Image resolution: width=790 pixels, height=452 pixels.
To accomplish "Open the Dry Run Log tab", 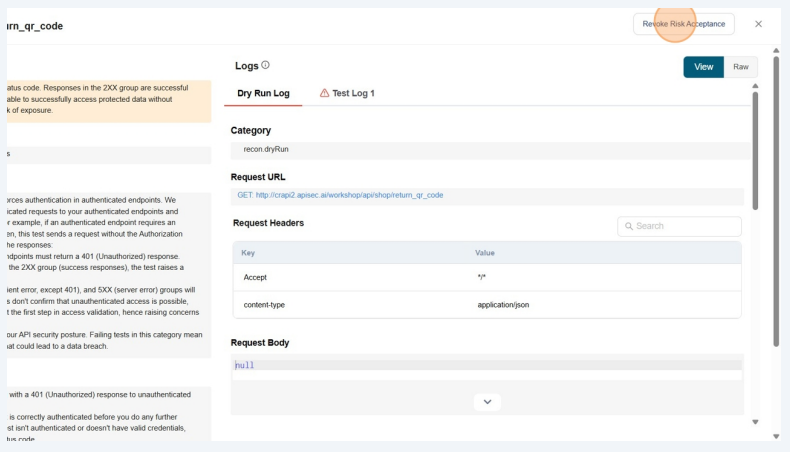I will click(x=263, y=93).
